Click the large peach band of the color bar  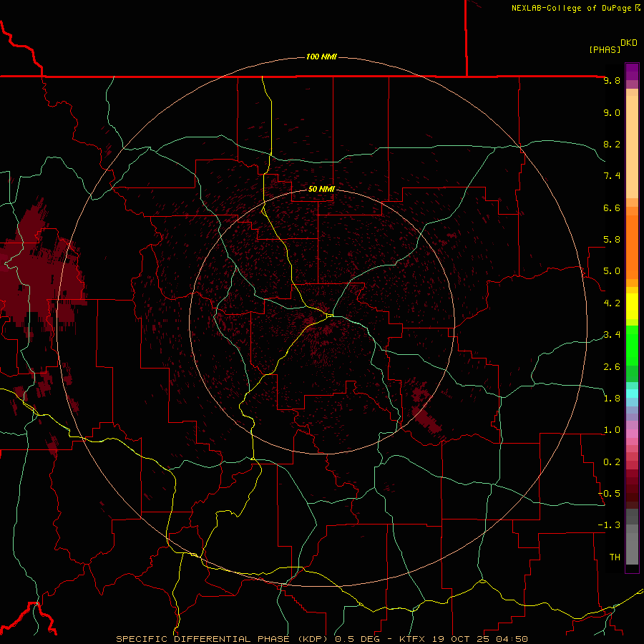(x=632, y=147)
